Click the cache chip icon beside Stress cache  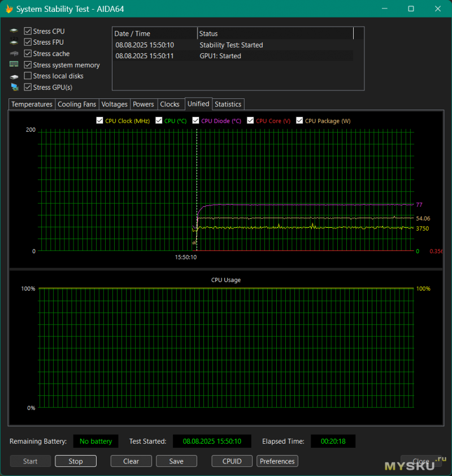tap(14, 54)
